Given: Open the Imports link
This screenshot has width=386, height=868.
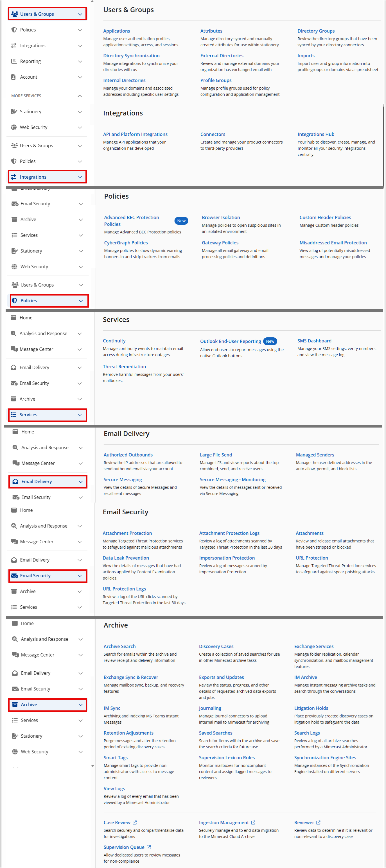Looking at the screenshot, I should [306, 56].
